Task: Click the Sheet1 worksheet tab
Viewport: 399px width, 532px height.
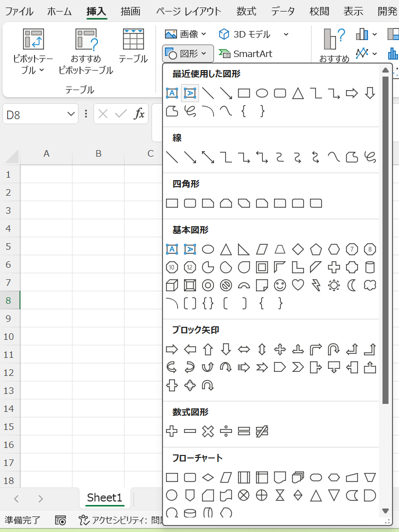Action: pos(104,497)
